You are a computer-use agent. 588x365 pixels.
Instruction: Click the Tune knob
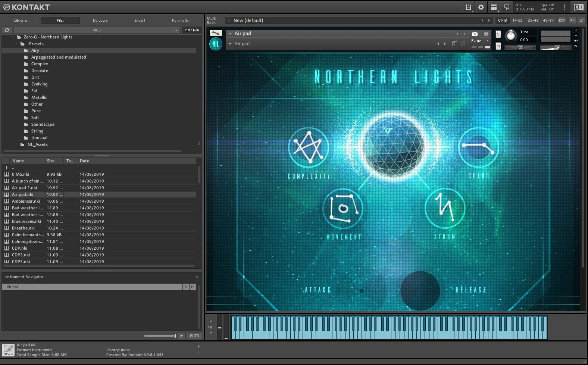click(511, 36)
